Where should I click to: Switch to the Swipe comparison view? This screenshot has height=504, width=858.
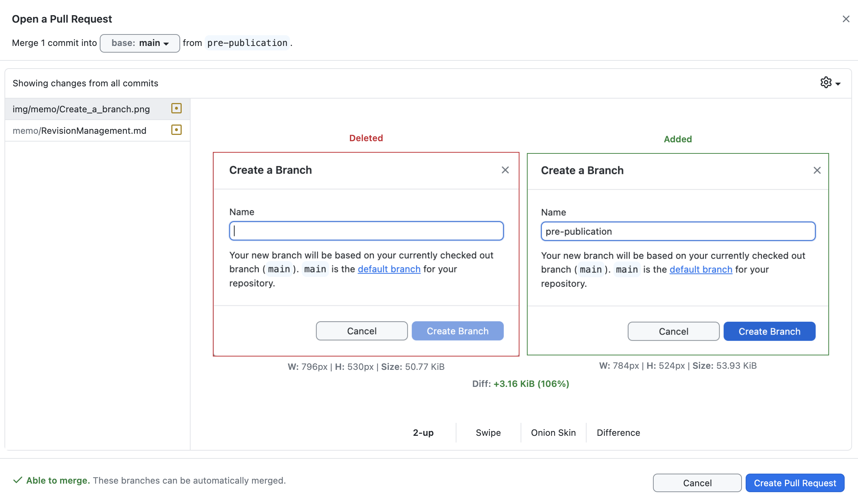(x=488, y=432)
